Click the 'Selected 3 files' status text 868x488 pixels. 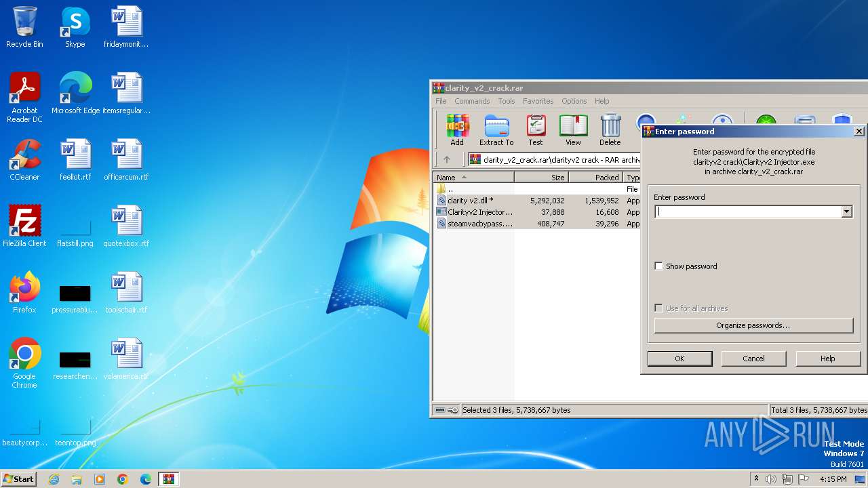coord(517,410)
